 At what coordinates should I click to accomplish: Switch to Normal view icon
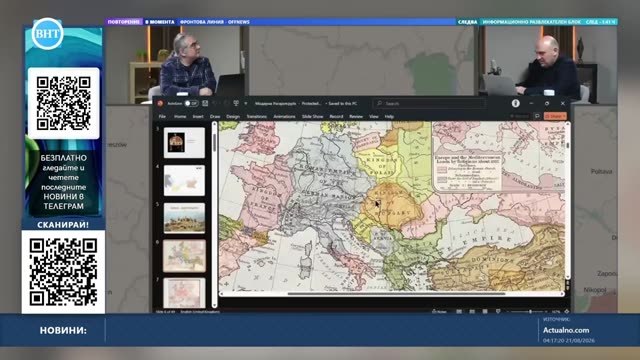(x=459, y=311)
